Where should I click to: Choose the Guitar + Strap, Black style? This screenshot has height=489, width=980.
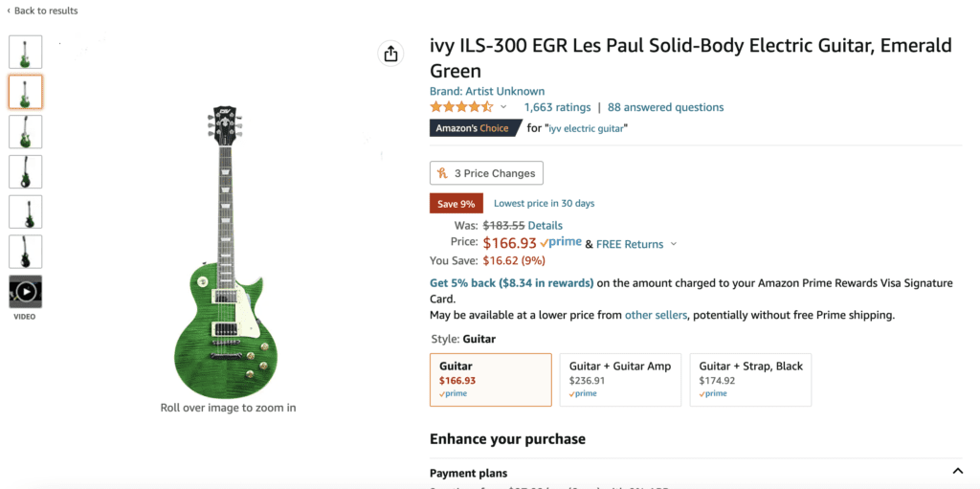point(750,379)
